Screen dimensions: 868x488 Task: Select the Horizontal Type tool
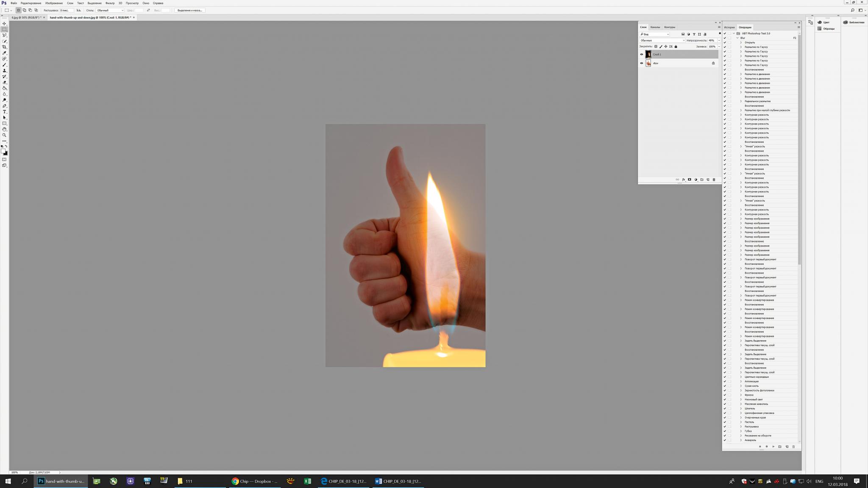click(x=4, y=112)
